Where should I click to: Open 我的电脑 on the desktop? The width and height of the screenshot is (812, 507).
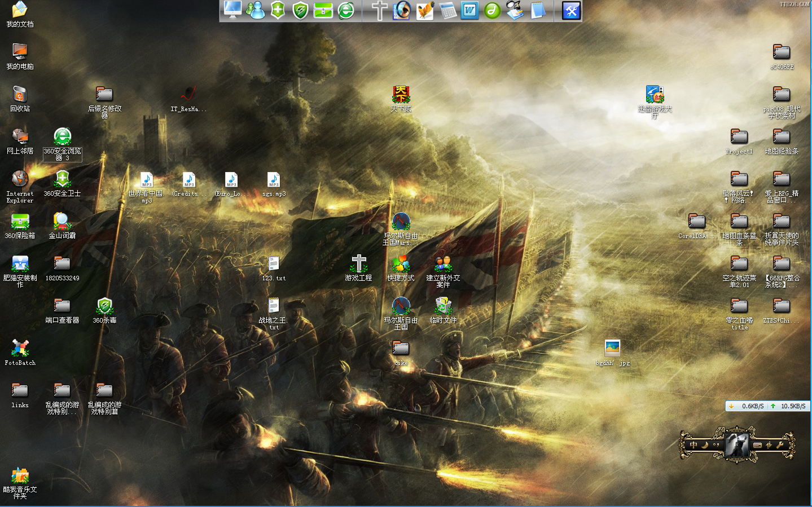coord(20,56)
